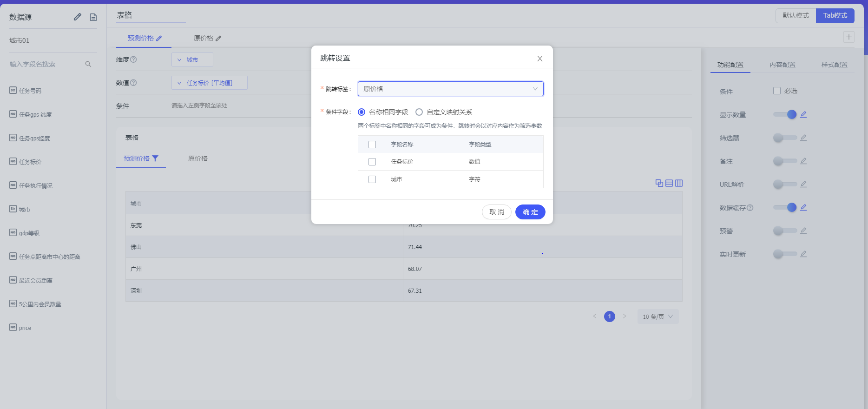Click the filter funnel icon beside 预测价格

tap(156, 158)
